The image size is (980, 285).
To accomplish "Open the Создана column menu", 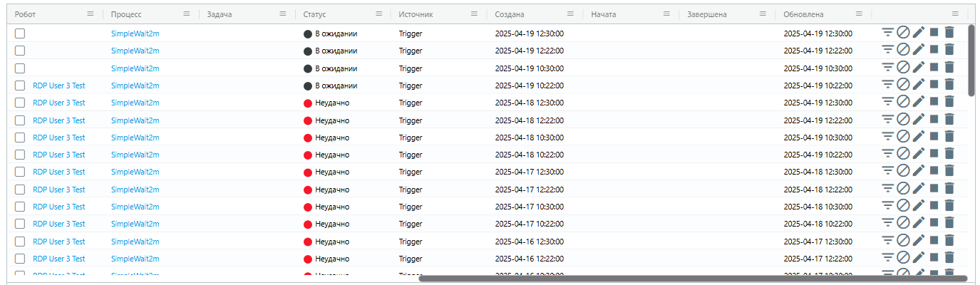I will tap(571, 14).
